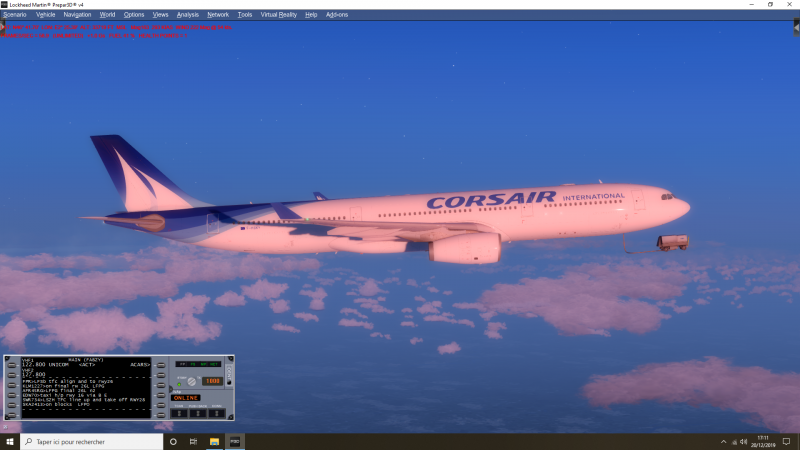Click the ACARS> text on display
The height and width of the screenshot is (450, 800).
point(140,365)
